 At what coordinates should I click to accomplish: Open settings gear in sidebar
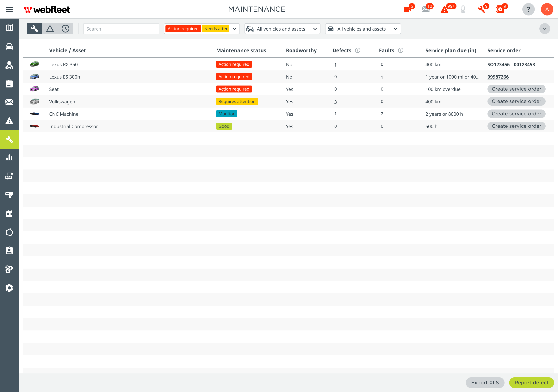pos(9,288)
